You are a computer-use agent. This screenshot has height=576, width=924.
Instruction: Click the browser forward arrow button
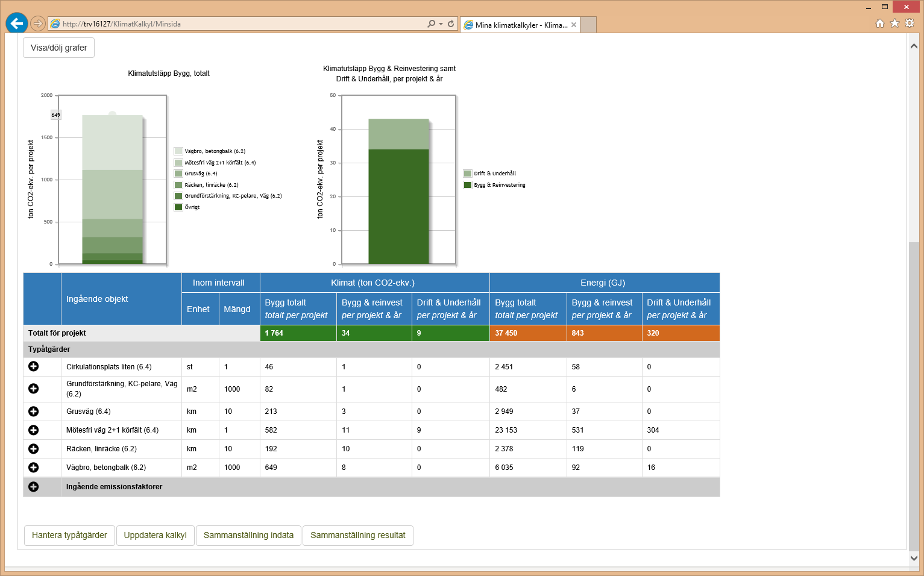point(38,23)
